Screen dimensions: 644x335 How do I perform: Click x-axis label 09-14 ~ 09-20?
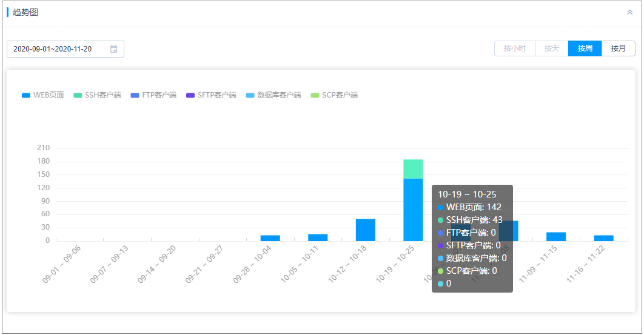(x=157, y=264)
